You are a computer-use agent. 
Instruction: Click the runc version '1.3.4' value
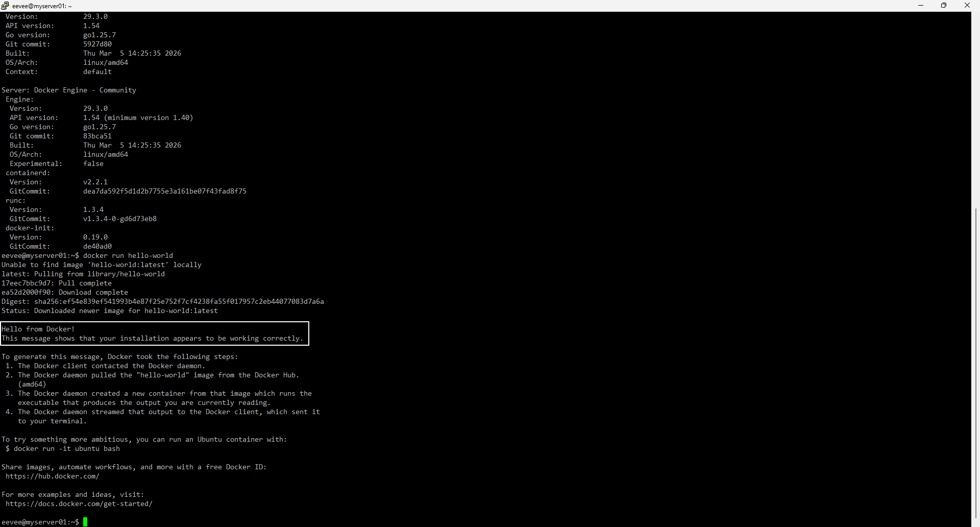pos(93,209)
